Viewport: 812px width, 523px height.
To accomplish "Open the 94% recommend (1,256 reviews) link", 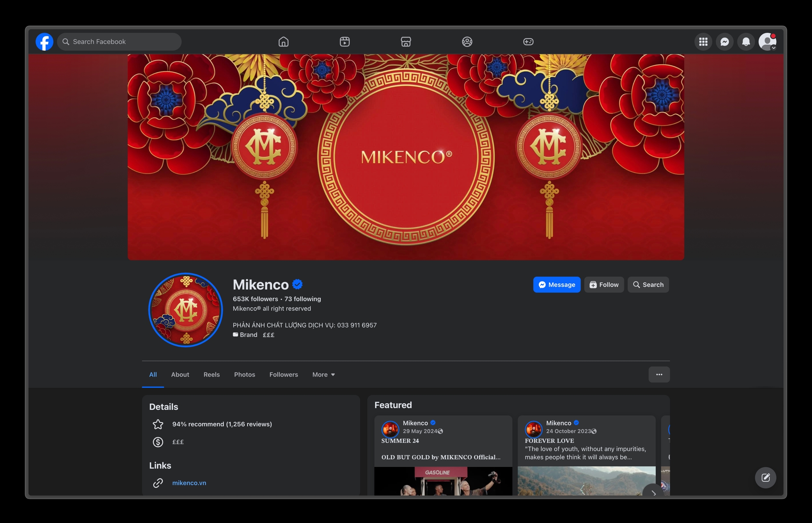I will pyautogui.click(x=222, y=424).
